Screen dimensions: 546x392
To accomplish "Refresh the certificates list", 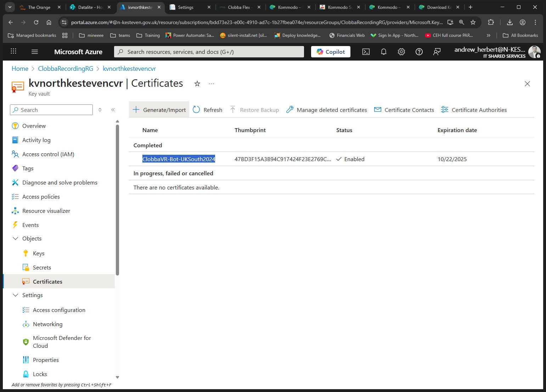I will point(208,110).
